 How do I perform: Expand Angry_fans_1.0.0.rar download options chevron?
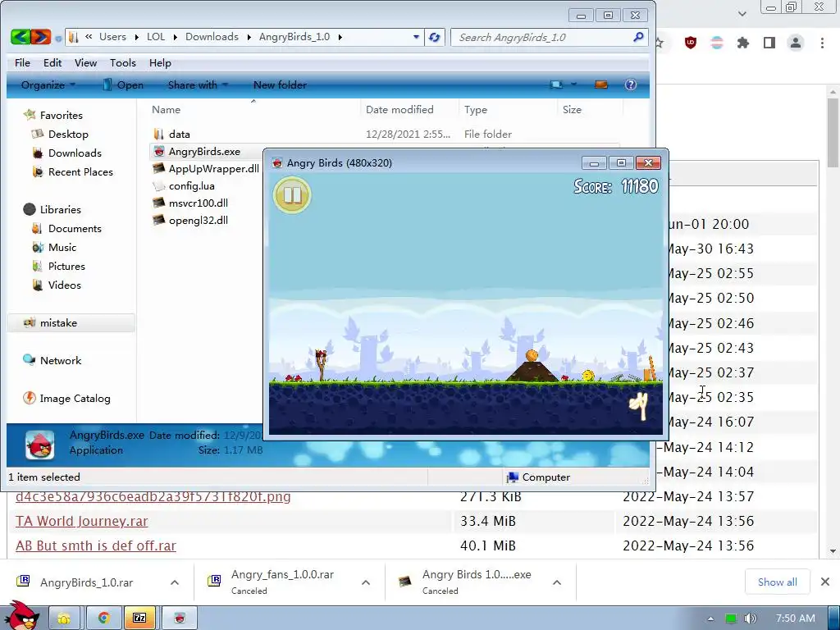(366, 582)
